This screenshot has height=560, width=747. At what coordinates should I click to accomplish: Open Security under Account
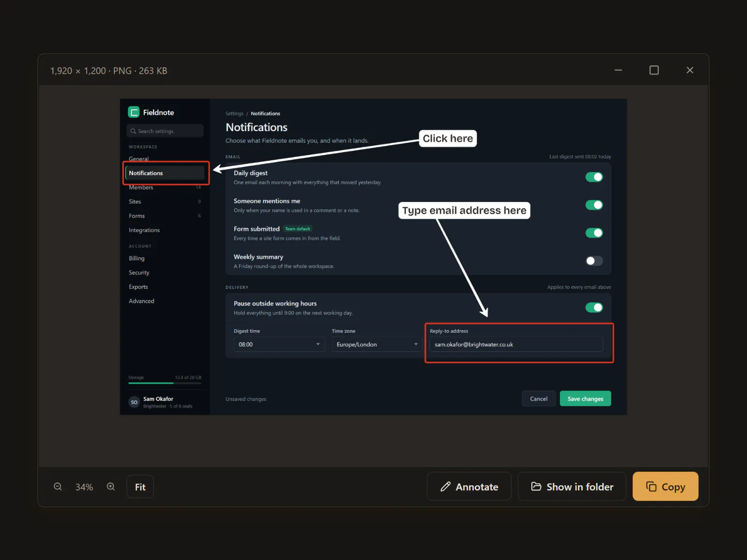pos(139,273)
